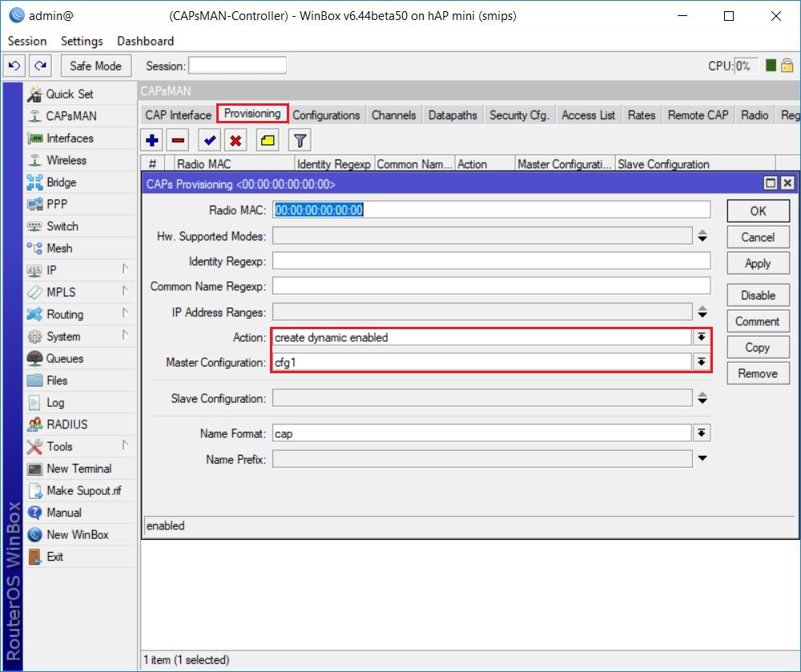Click the Redo arrow icon
This screenshot has width=801, height=672.
click(40, 66)
